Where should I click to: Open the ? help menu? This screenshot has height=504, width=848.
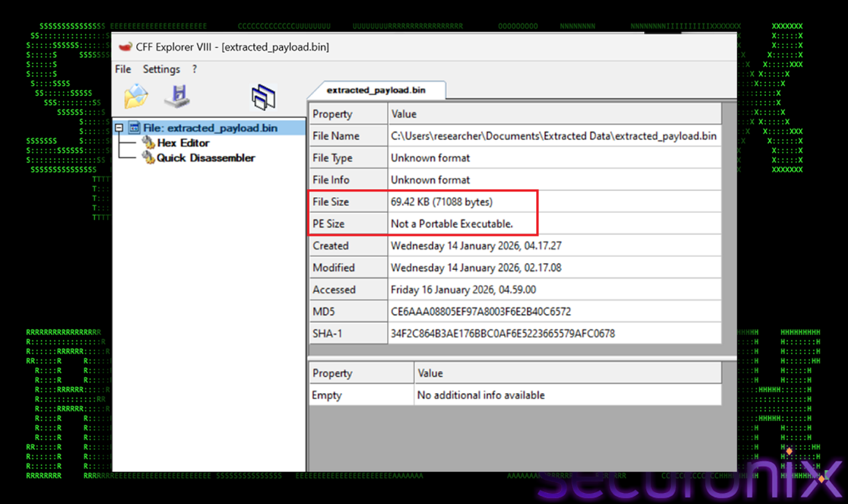tap(194, 69)
